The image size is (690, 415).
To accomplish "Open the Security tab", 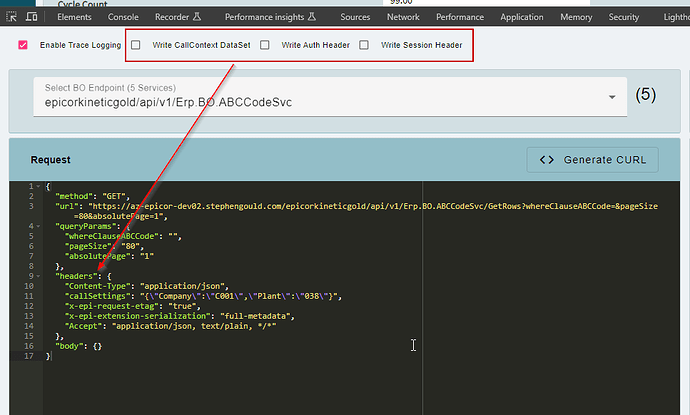I will click(624, 17).
